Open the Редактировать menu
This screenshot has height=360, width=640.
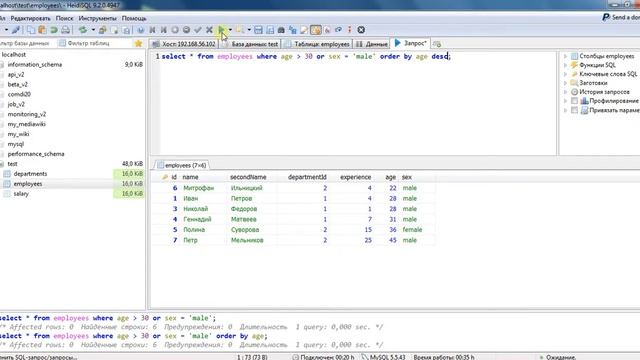[31, 18]
